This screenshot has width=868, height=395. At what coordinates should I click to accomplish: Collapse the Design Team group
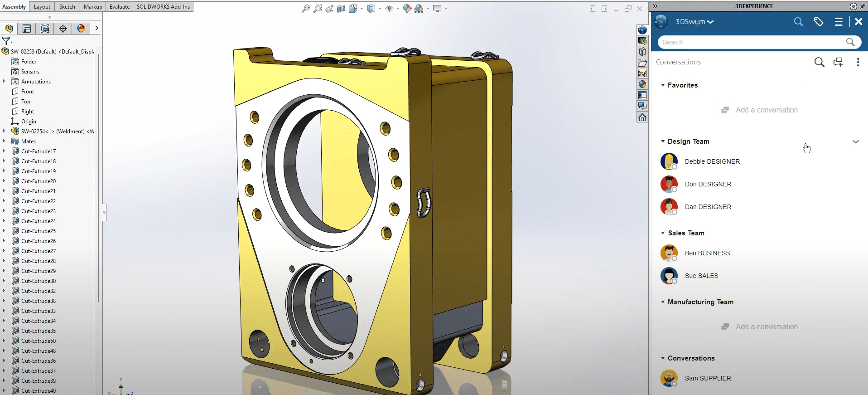pos(663,141)
